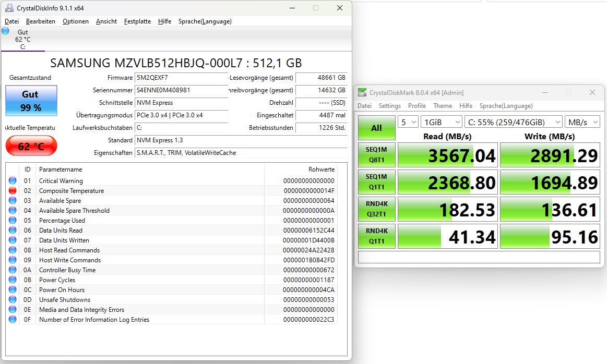Click red status orb for Composite Temperature
Image resolution: width=607 pixels, height=364 pixels.
click(13, 191)
